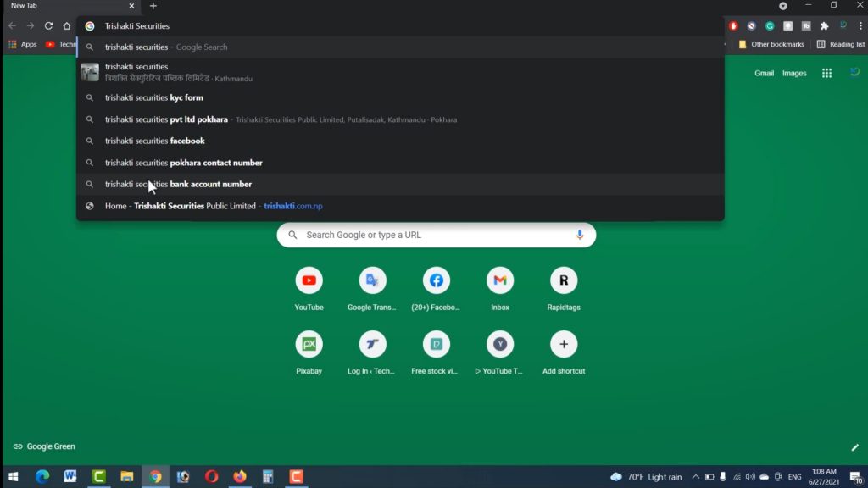
Task: Launch Microsoft Edge from the taskbar
Action: (42, 476)
